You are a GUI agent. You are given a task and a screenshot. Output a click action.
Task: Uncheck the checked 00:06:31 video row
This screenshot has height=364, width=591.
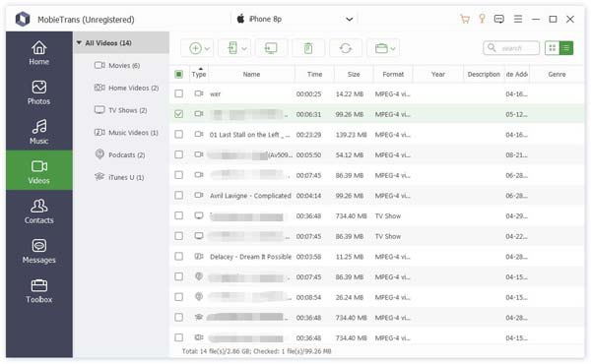click(x=179, y=114)
